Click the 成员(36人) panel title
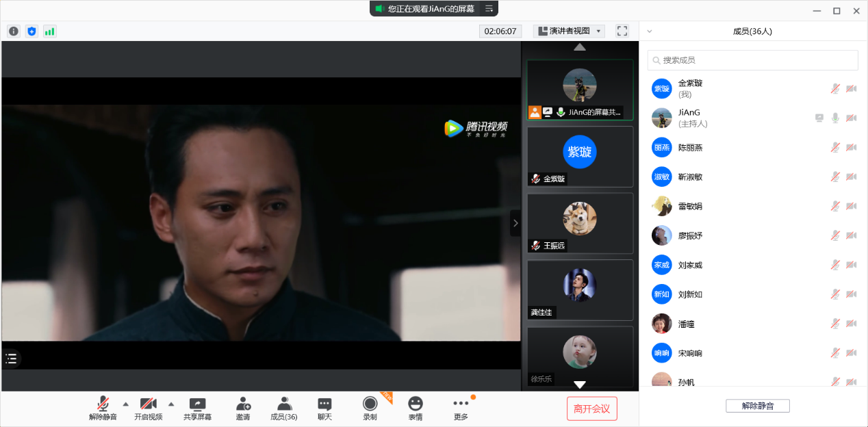The image size is (868, 427). [x=752, y=31]
